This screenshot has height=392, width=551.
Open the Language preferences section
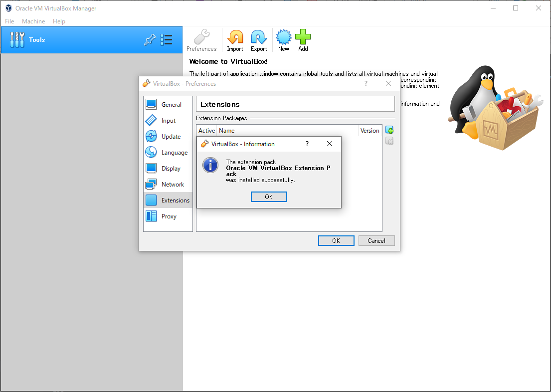168,153
